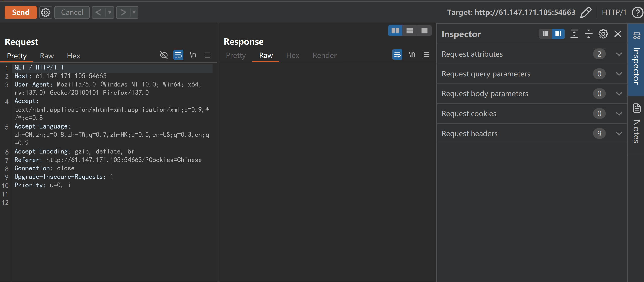Viewport: 644px width, 282px height.
Task: Select side-by-side layout view button
Action: point(395,31)
